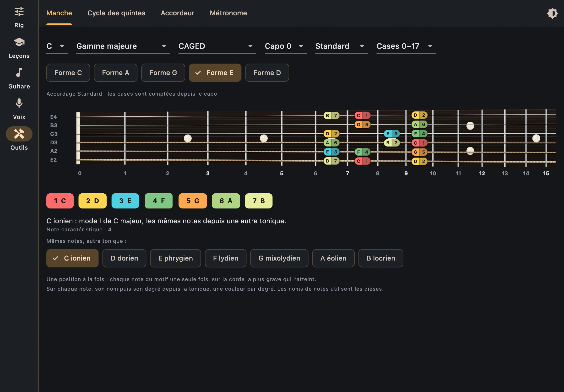564x392 pixels.
Task: Select the Forme D shape chip
Action: (267, 73)
